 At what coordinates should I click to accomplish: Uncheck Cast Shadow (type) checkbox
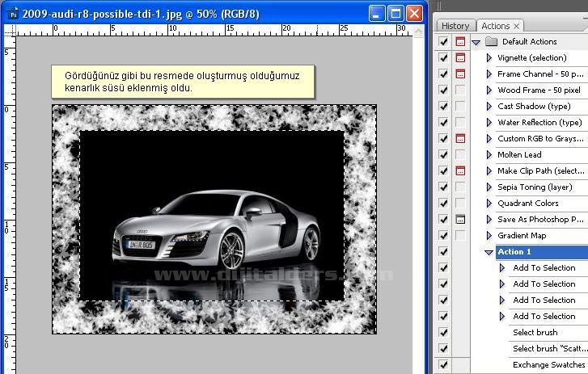[x=443, y=106]
